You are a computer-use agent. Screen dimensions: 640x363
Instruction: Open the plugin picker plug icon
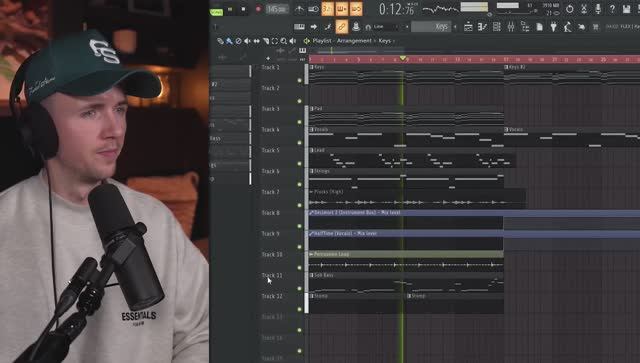click(x=553, y=27)
